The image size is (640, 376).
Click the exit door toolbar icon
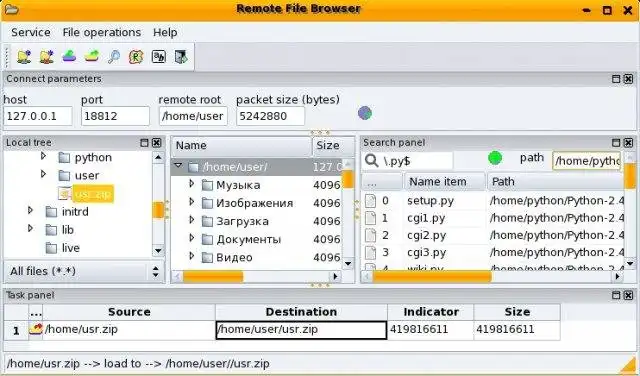click(x=181, y=57)
